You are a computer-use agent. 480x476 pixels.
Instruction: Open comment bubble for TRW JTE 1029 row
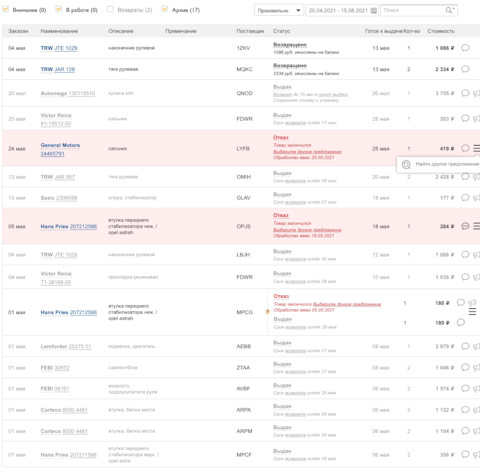coord(465,48)
